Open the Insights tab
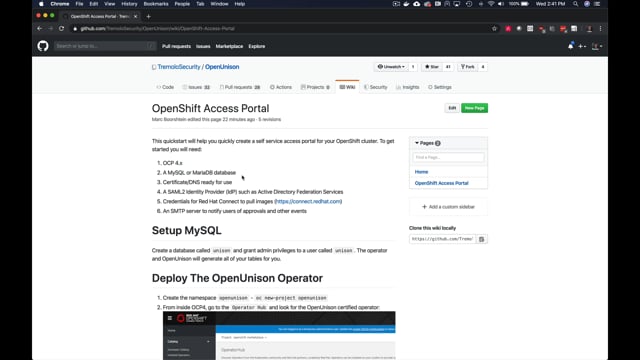This screenshot has height=360, width=640. pos(407,87)
